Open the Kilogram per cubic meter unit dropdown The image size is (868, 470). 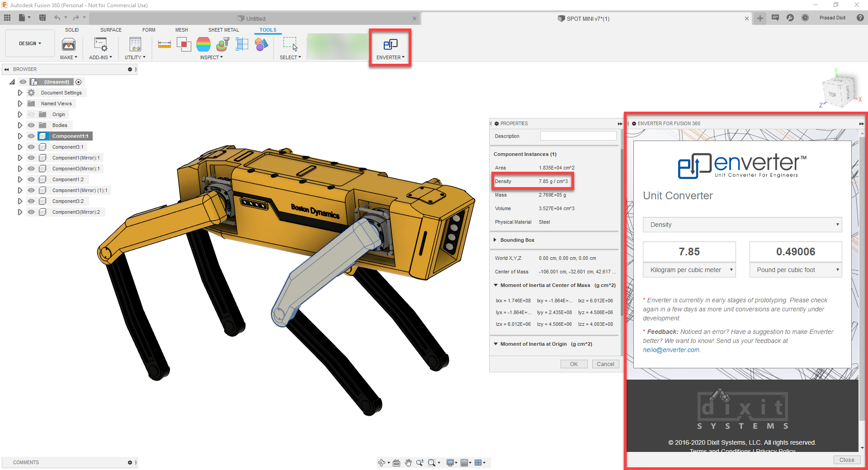[x=689, y=270]
